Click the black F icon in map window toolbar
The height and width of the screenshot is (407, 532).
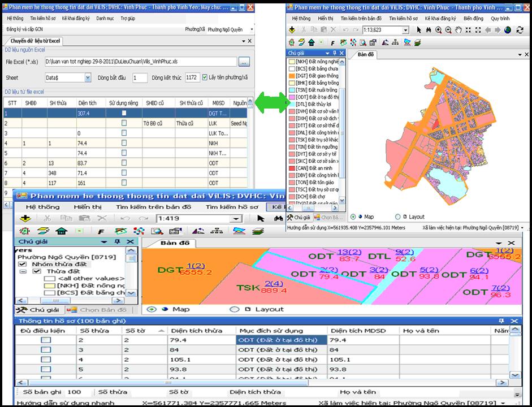(x=333, y=43)
